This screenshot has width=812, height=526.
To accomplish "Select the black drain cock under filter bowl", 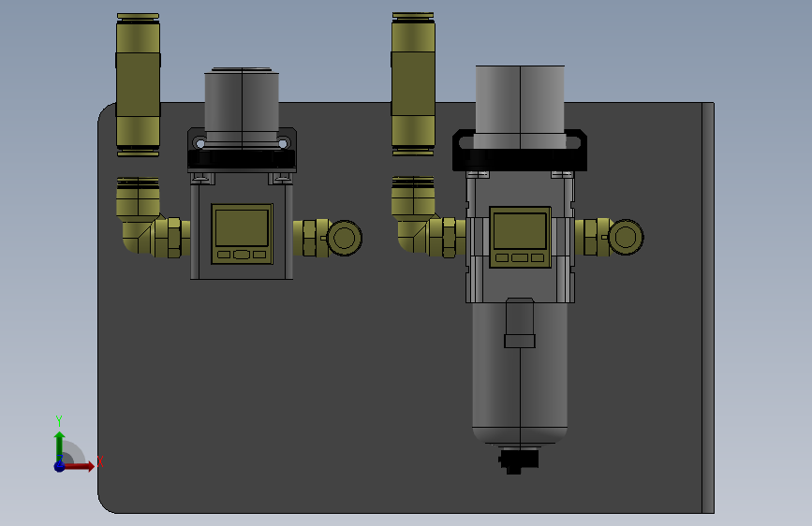I will coord(518,460).
